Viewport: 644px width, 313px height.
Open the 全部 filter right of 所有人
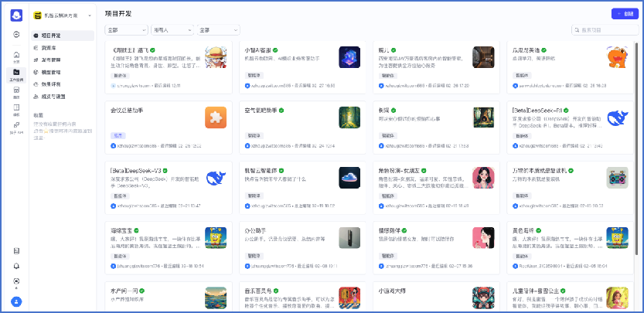[219, 30]
